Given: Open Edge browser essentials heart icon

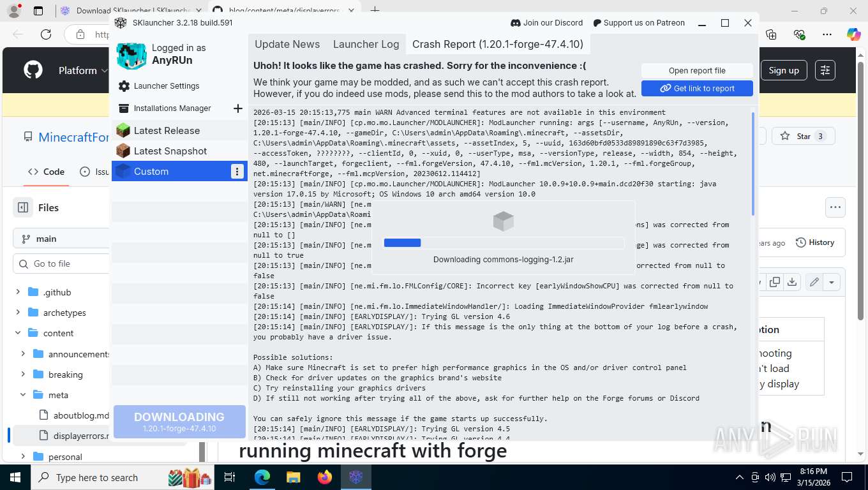Looking at the screenshot, I should 799,34.
